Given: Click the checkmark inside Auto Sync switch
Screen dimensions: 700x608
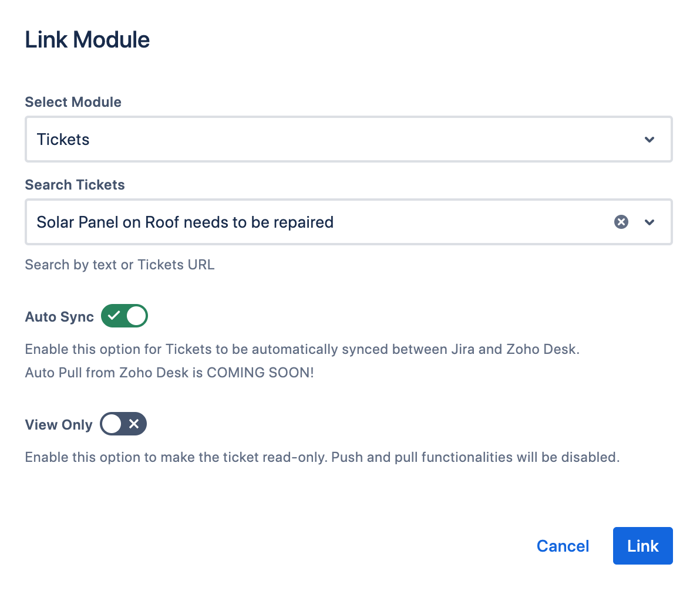Looking at the screenshot, I should pyautogui.click(x=114, y=316).
